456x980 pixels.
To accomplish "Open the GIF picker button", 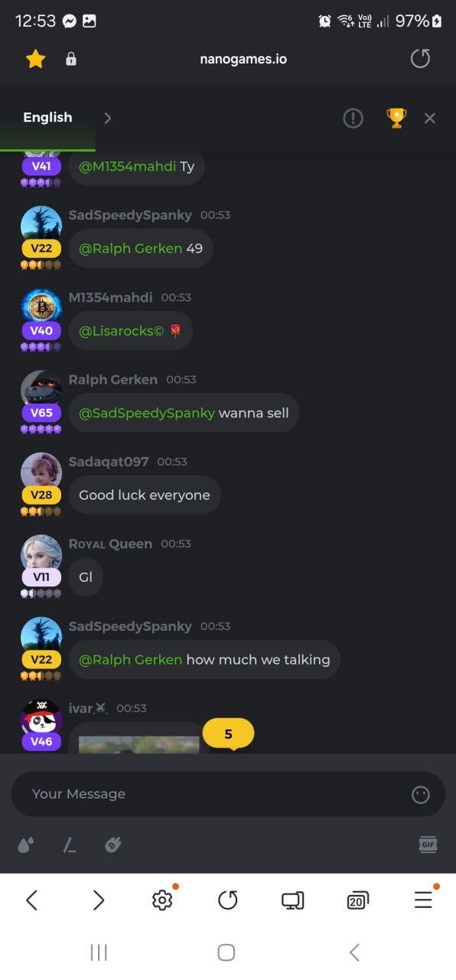I will point(428,845).
